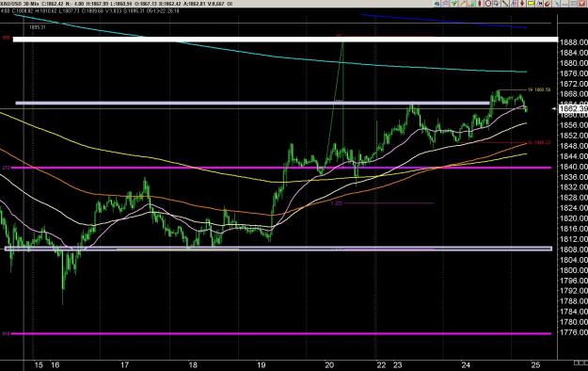Click the date label 19 on the time axis
The image size is (588, 371).
pos(261,364)
